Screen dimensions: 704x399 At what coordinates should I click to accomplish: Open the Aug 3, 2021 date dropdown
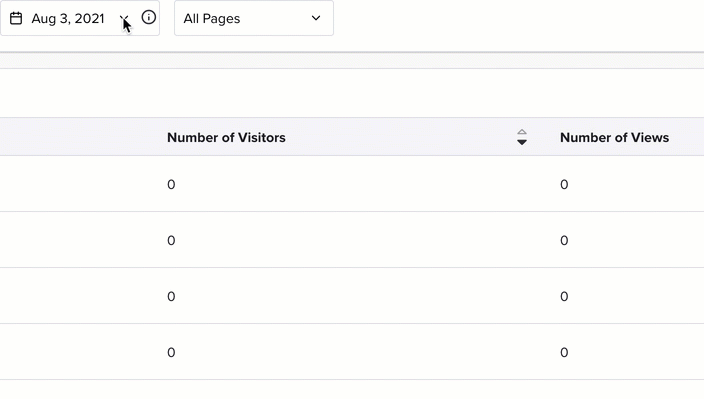pos(80,18)
